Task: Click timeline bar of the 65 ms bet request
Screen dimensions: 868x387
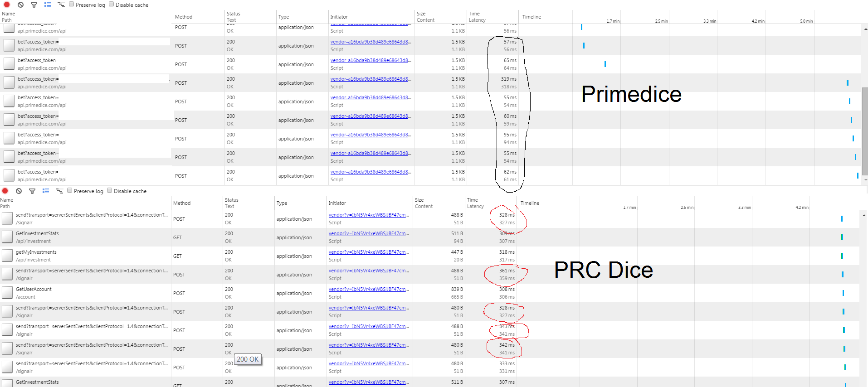Action: point(605,64)
